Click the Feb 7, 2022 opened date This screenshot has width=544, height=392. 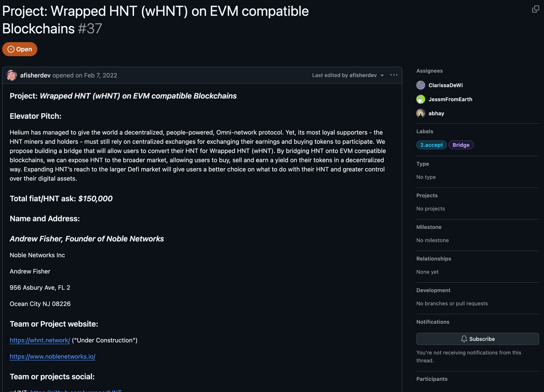point(101,75)
